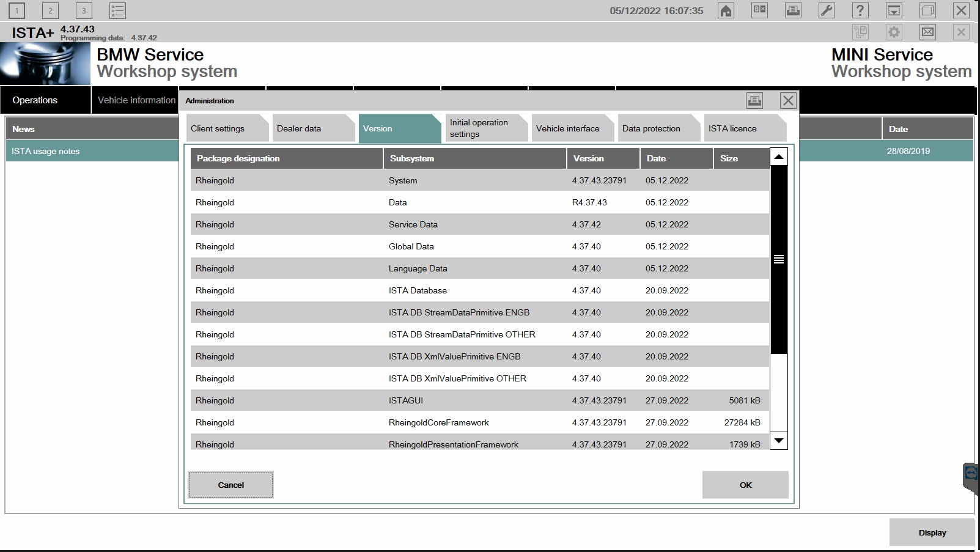Select the RheingoldCoreFramework row
The image size is (980, 552).
tap(480, 422)
